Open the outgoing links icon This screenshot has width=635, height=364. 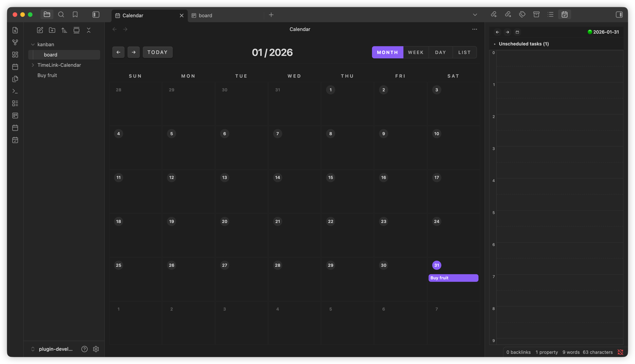[508, 14]
